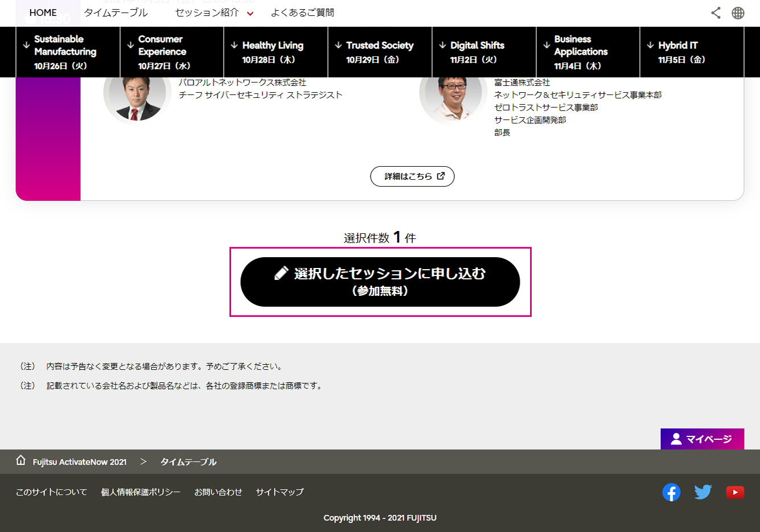Expand the セッション紹介 dropdown arrow

250,13
